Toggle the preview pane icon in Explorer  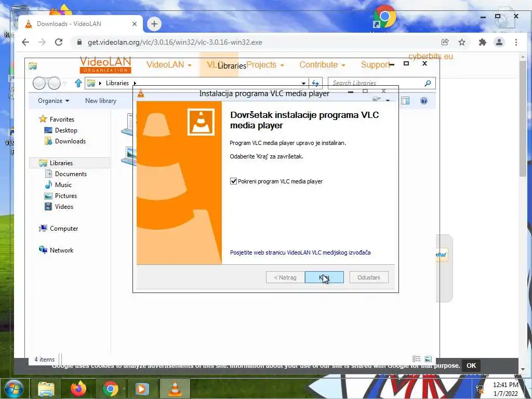[405, 101]
